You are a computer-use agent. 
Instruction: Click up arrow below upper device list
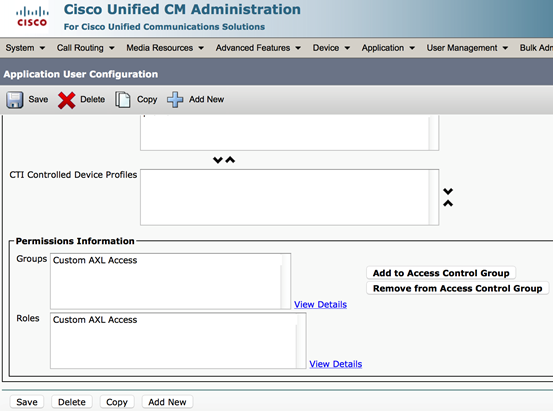pos(230,160)
